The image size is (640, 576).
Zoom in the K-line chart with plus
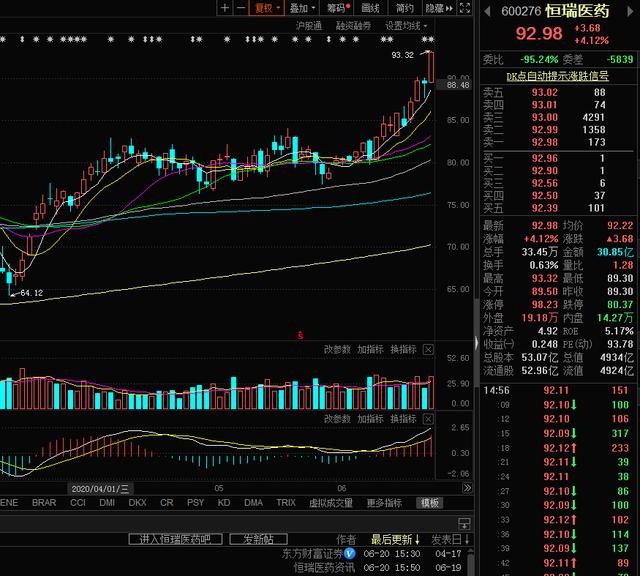click(x=224, y=8)
